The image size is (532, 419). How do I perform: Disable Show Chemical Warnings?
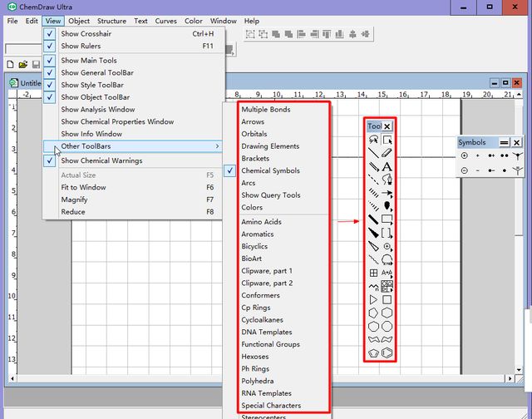tap(101, 160)
